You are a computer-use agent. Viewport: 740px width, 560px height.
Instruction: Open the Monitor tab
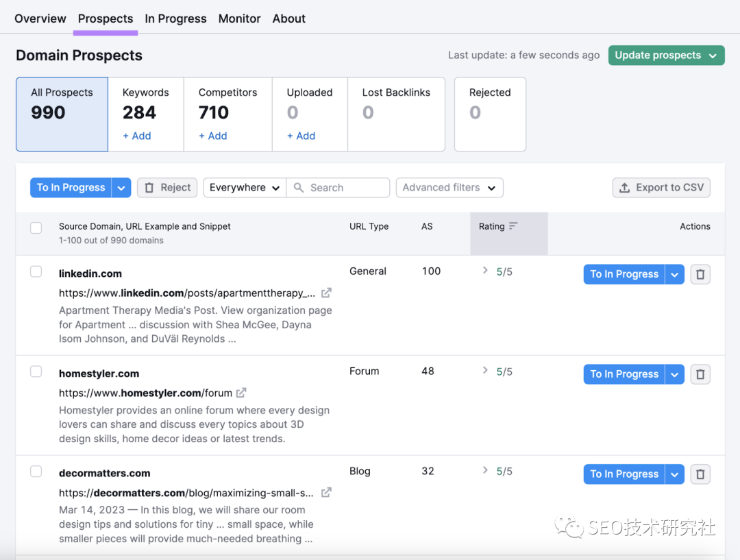(x=239, y=19)
